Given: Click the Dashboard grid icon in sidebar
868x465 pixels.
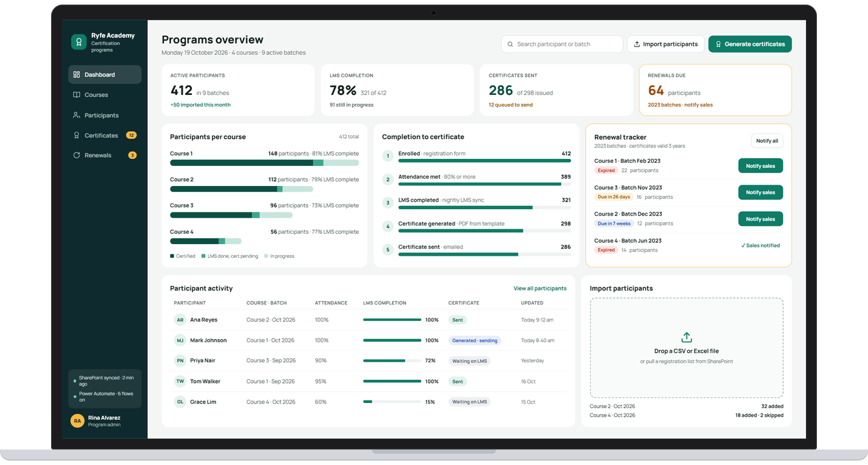Looking at the screenshot, I should (x=77, y=74).
